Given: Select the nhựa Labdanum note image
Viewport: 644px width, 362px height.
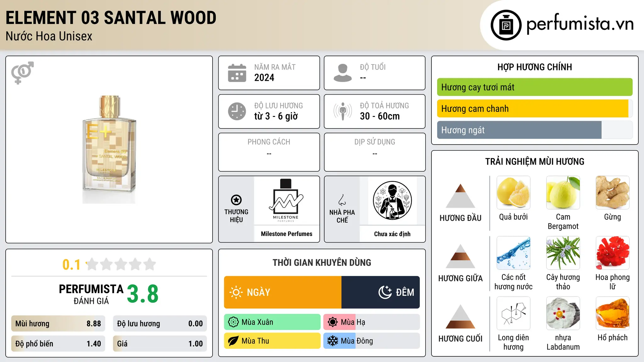Looking at the screenshot, I should click(563, 313).
